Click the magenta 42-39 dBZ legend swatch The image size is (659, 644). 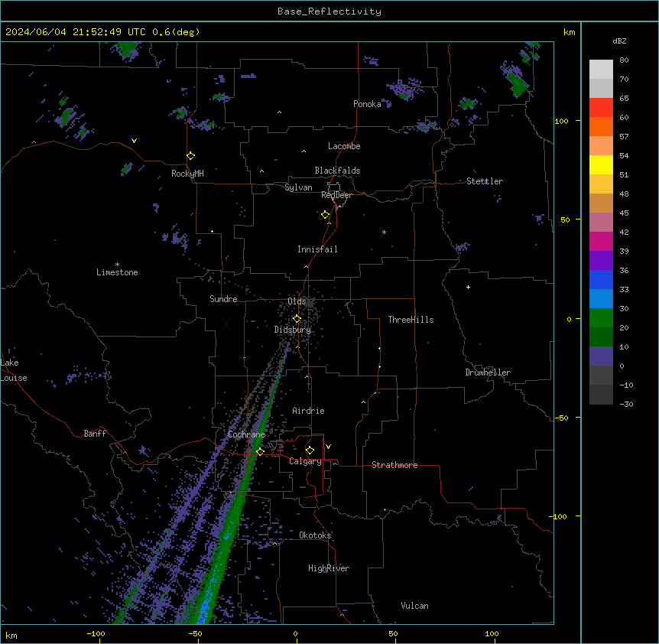(601, 241)
